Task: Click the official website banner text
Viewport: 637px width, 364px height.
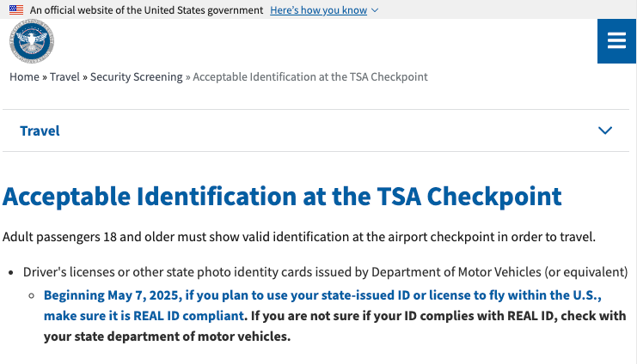Action: (x=146, y=10)
